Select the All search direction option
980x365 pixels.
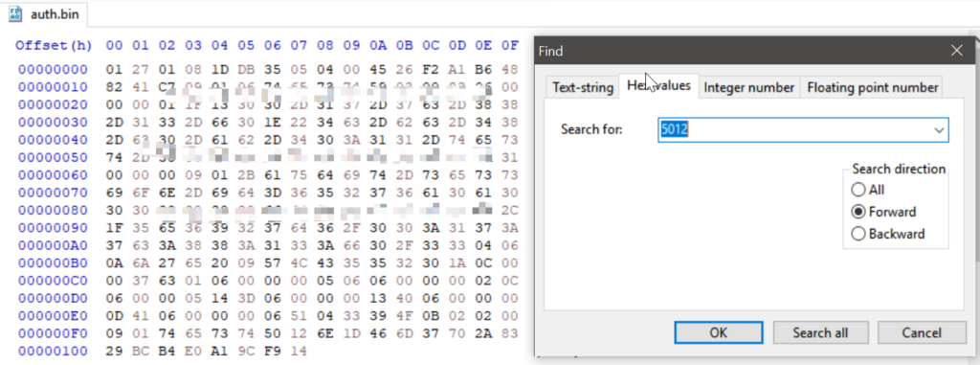tap(868, 190)
